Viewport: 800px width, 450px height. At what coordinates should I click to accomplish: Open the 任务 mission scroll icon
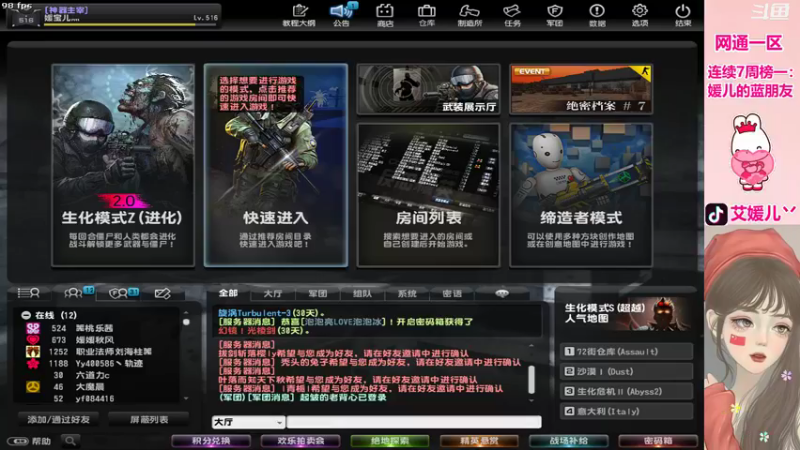tap(512, 15)
